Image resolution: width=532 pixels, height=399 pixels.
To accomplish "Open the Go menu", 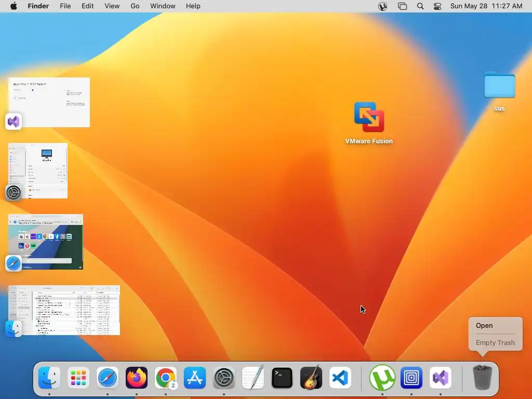I will [x=135, y=6].
